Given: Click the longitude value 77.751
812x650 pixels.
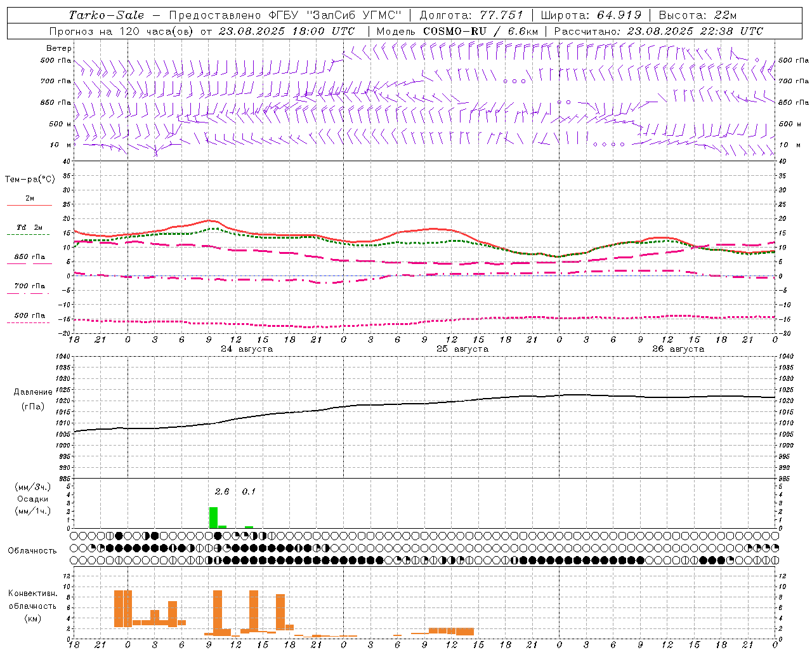Looking at the screenshot, I should (x=501, y=15).
